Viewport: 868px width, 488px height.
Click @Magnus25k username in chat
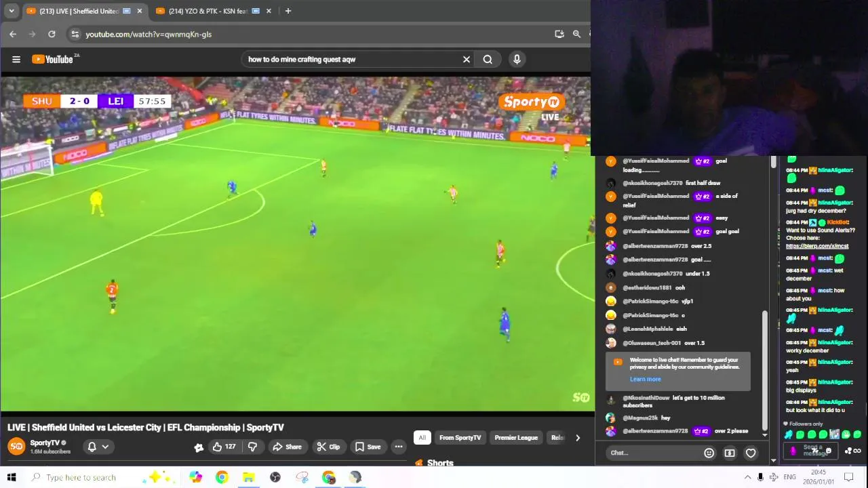[641, 418]
